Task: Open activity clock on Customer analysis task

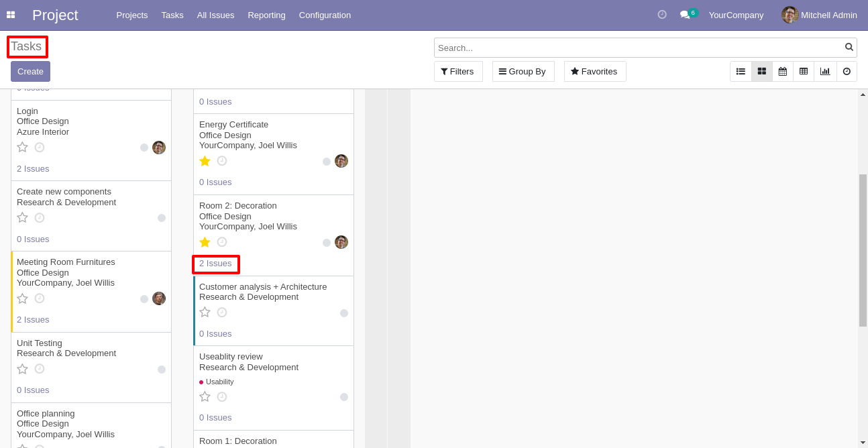Action: pyautogui.click(x=222, y=313)
